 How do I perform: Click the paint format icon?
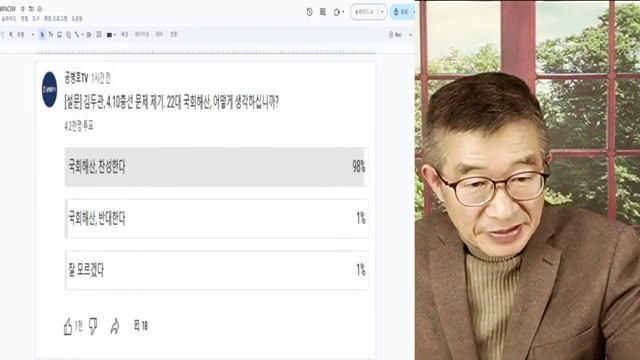pyautogui.click(x=2, y=35)
